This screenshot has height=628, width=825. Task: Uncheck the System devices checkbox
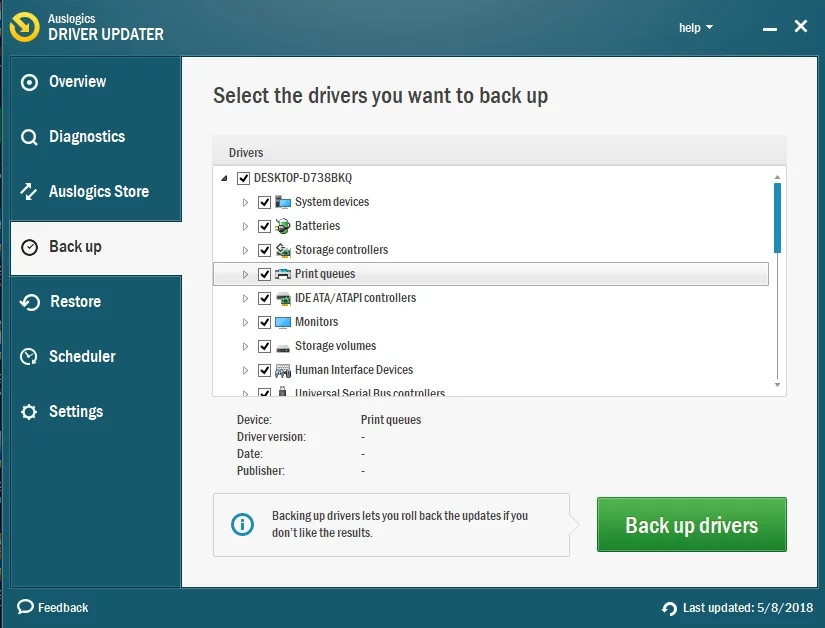pos(264,202)
